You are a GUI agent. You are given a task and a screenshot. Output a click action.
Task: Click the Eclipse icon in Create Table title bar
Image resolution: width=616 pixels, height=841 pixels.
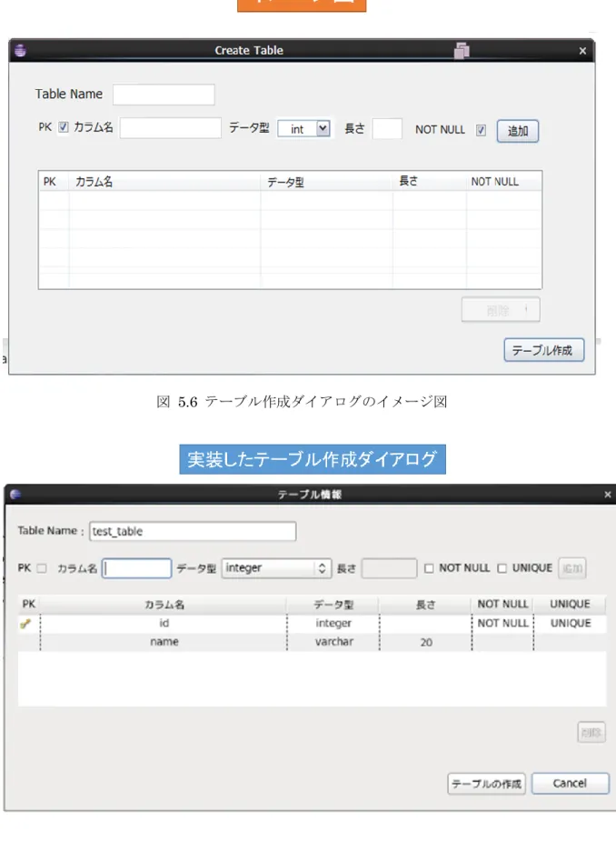pyautogui.click(x=20, y=50)
